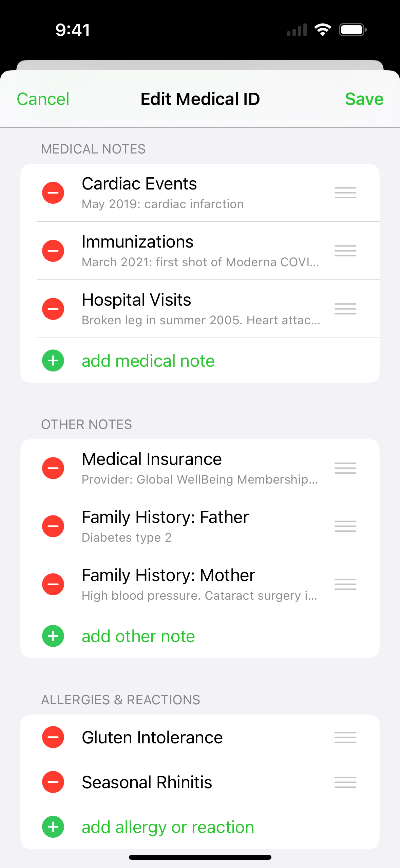Delete Medical Insurance using red minus icon
The width and height of the screenshot is (400, 868).
point(53,468)
